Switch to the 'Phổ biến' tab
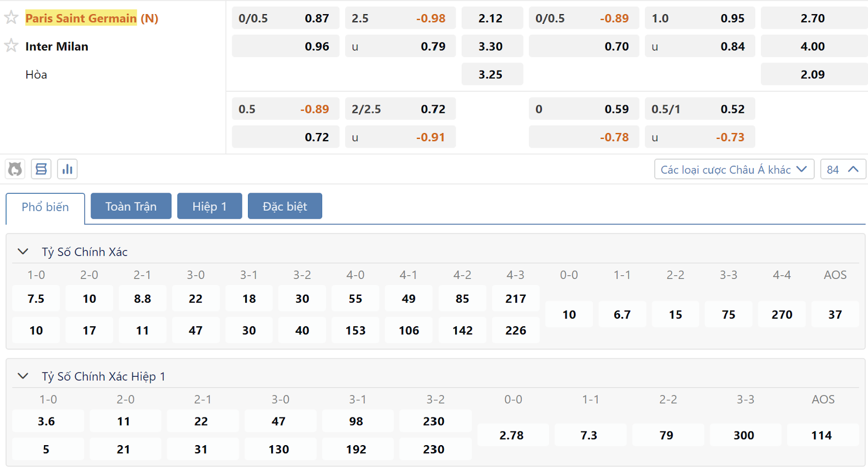Image resolution: width=868 pixels, height=469 pixels. point(46,207)
